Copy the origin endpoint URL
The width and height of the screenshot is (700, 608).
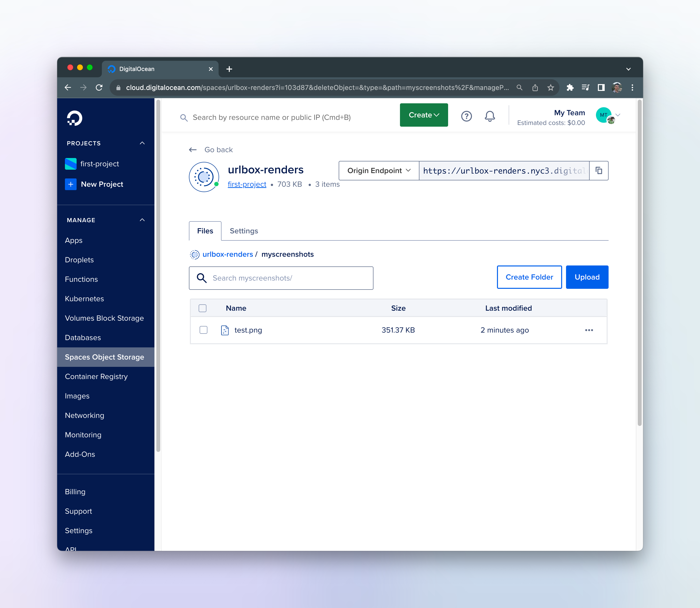pos(599,171)
